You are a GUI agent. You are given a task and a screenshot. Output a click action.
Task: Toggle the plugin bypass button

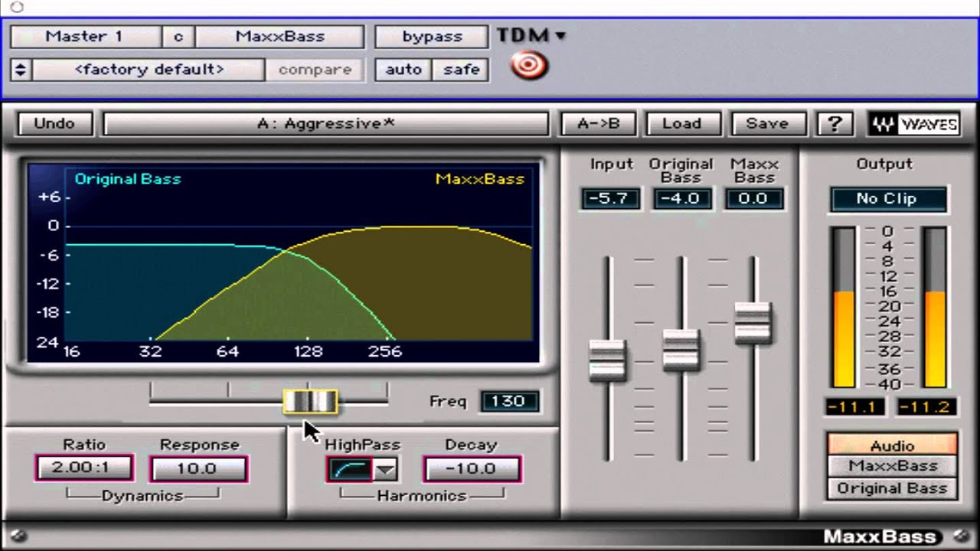click(x=431, y=37)
